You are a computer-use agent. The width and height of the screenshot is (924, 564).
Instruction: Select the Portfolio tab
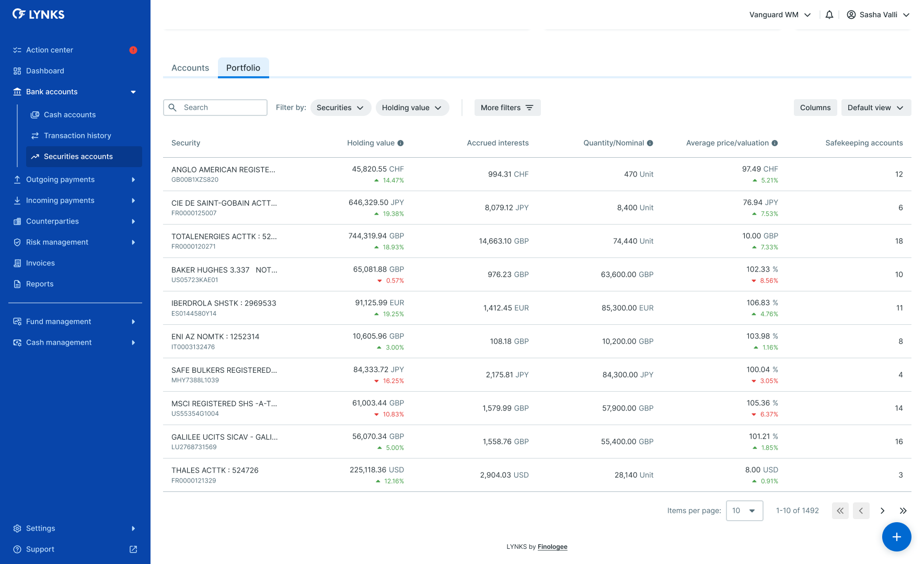click(x=243, y=68)
